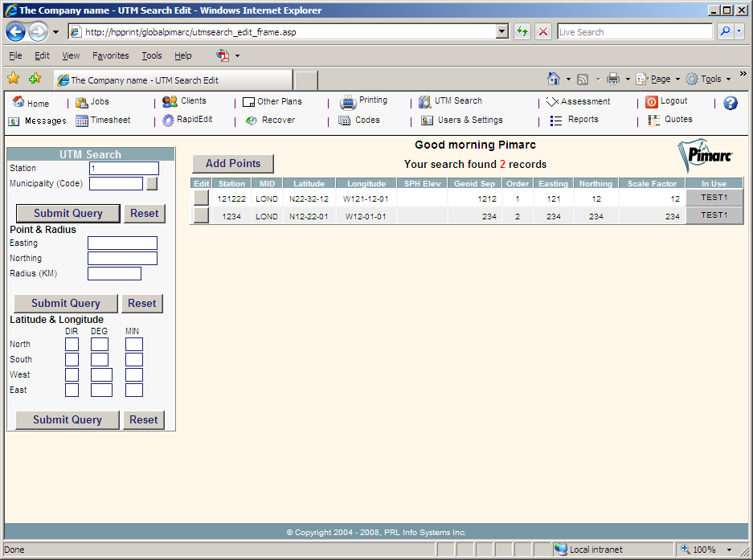Select the UTM Search Edit tab
The image size is (753, 560).
pyautogui.click(x=173, y=80)
